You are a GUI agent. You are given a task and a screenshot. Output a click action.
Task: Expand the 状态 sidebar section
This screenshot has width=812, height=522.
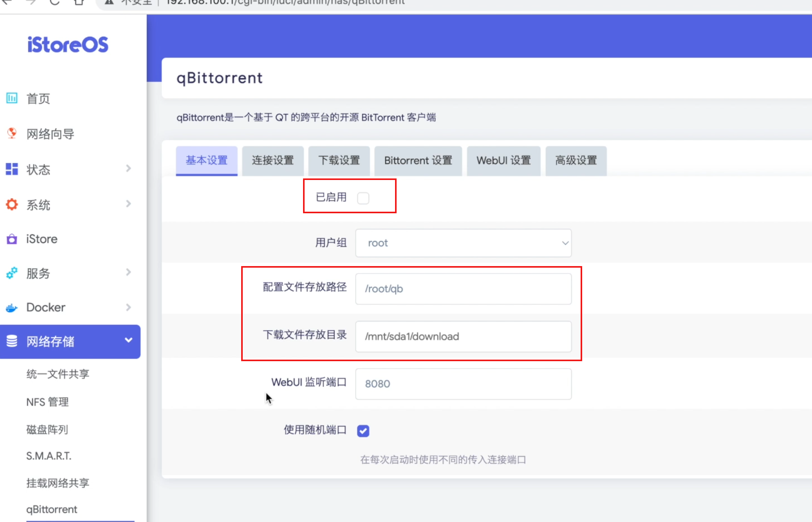pyautogui.click(x=129, y=168)
